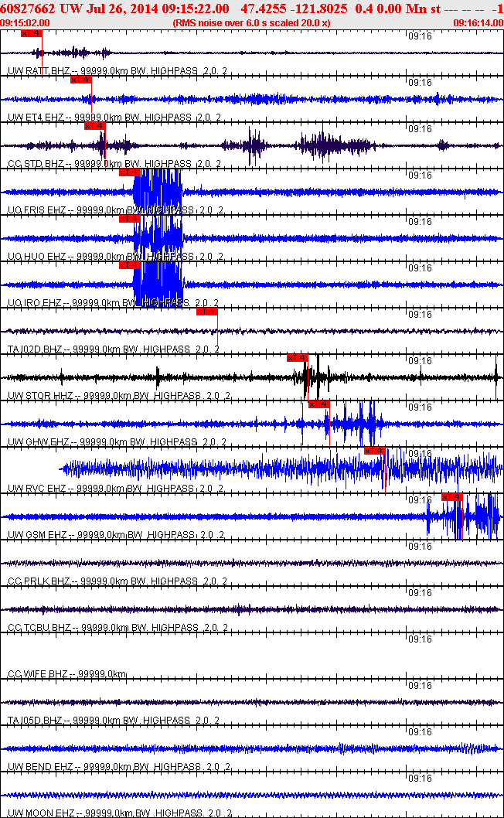Click the xT 4 pick flag on GHW trace
Screen dimensions: 504x818
(x=318, y=404)
